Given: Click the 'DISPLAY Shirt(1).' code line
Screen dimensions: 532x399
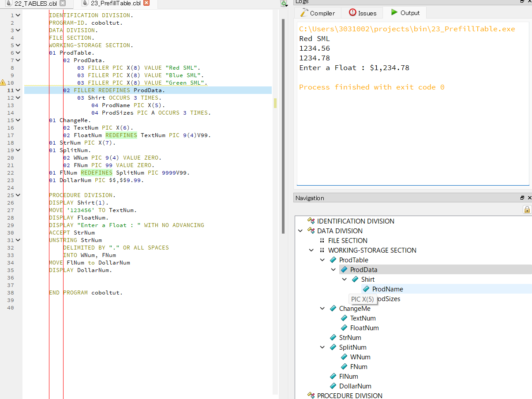Looking at the screenshot, I should pyautogui.click(x=79, y=202).
